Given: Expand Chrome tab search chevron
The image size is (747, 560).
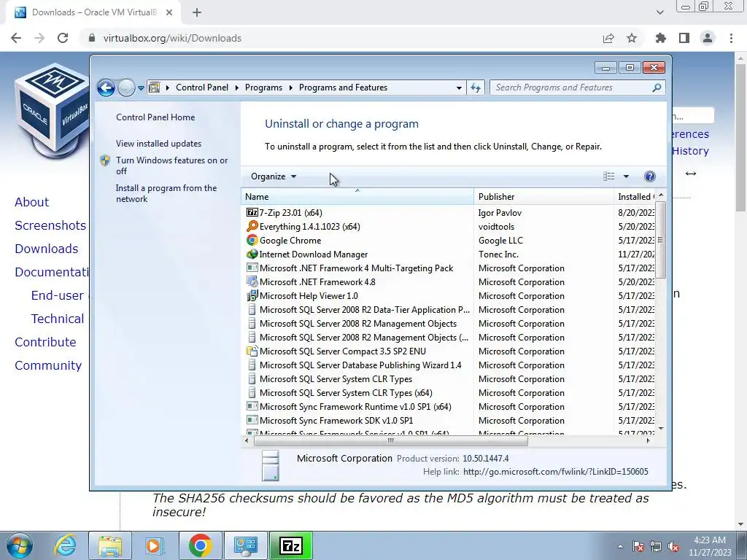Looking at the screenshot, I should (659, 12).
